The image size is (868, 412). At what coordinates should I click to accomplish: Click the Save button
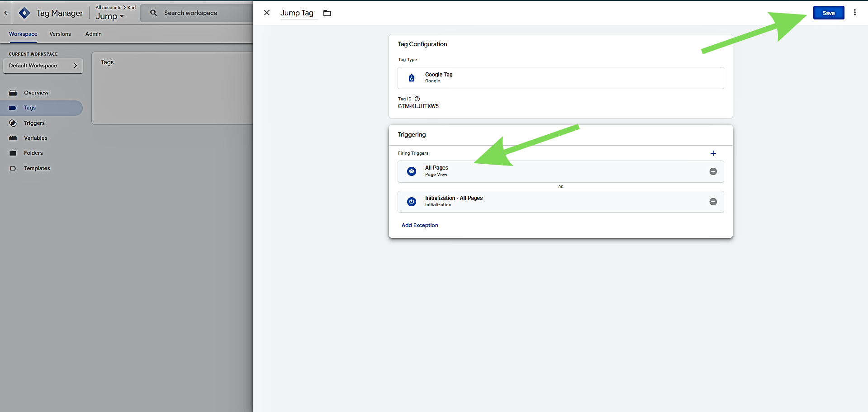[828, 13]
